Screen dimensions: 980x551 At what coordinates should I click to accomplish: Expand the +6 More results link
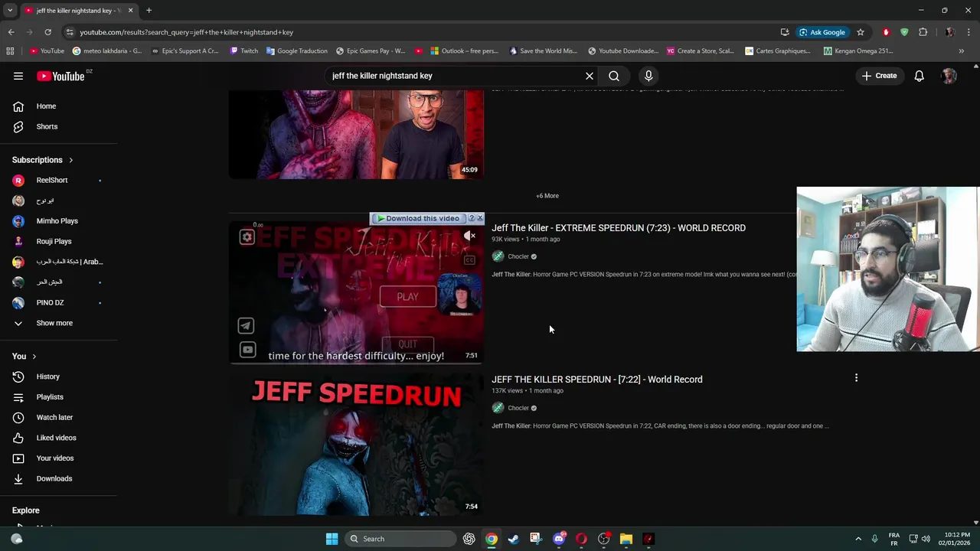pos(547,196)
